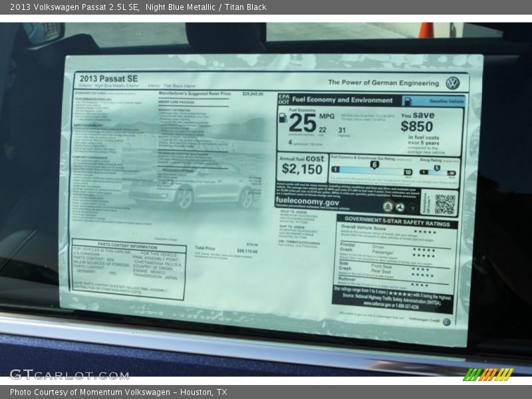
Task: Click the Volkswagen logo on the sticker
Action: (x=453, y=83)
